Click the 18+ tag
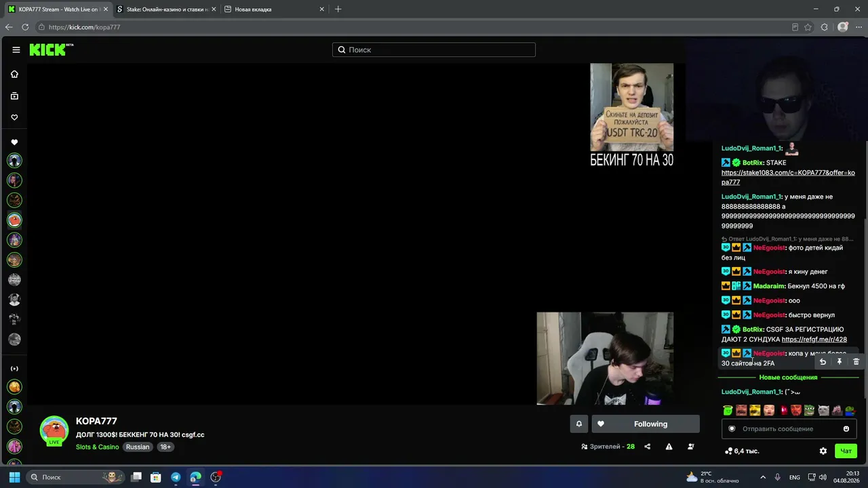Screen dimensions: 868x488 pyautogui.click(x=165, y=447)
